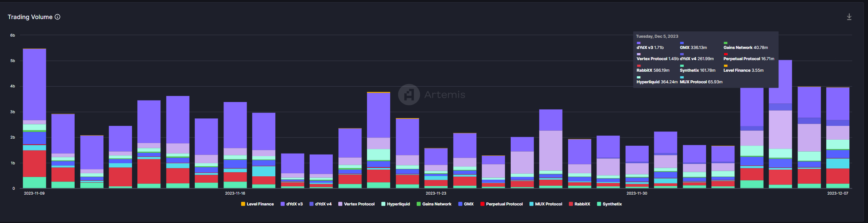Image resolution: width=868 pixels, height=223 pixels.
Task: Click the 1b y-axis label
Action: (x=13, y=163)
